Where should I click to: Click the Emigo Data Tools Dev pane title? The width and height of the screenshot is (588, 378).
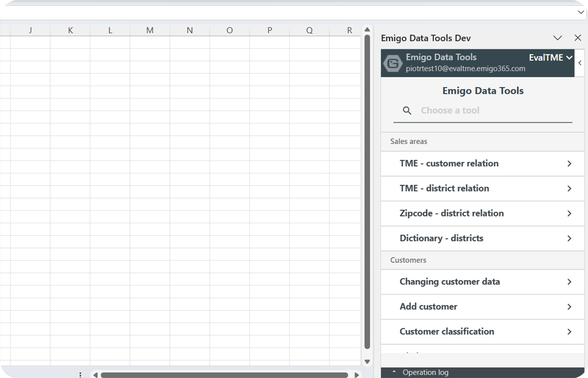(426, 38)
